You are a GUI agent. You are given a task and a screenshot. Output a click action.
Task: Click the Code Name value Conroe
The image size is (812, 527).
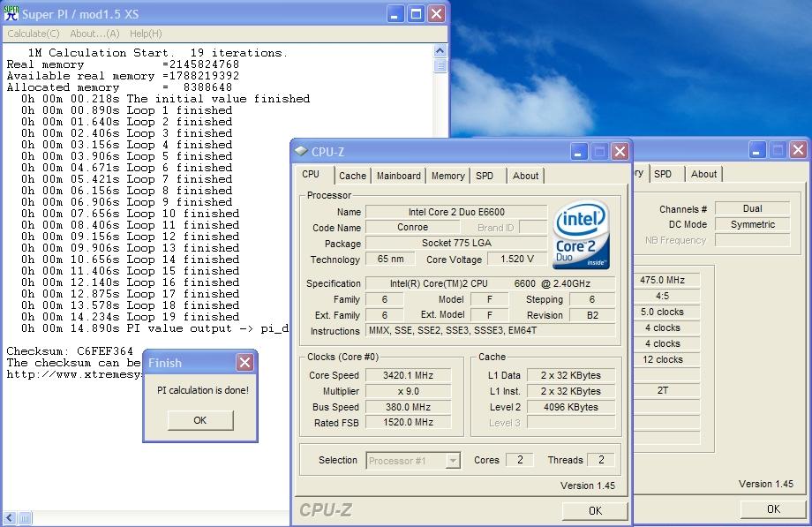click(413, 227)
